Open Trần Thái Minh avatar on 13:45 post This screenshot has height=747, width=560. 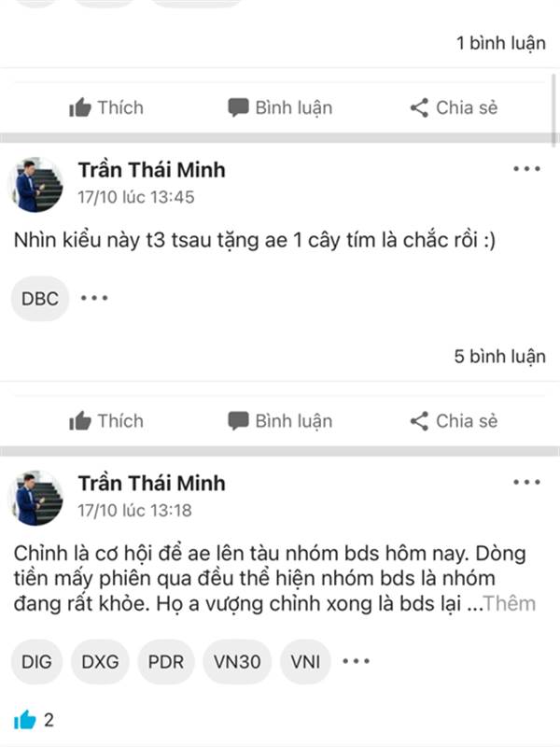[x=38, y=184]
